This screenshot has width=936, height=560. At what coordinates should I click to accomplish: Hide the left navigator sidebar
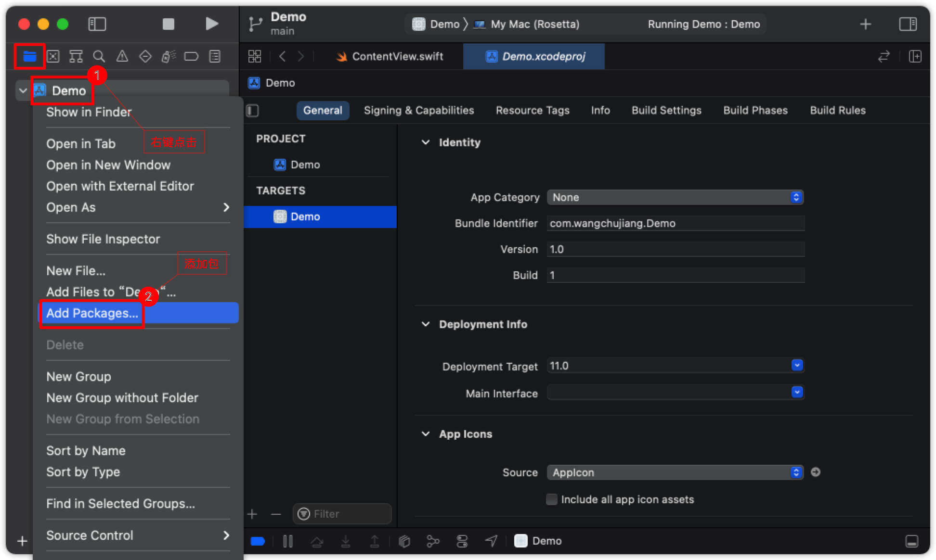[x=97, y=24]
